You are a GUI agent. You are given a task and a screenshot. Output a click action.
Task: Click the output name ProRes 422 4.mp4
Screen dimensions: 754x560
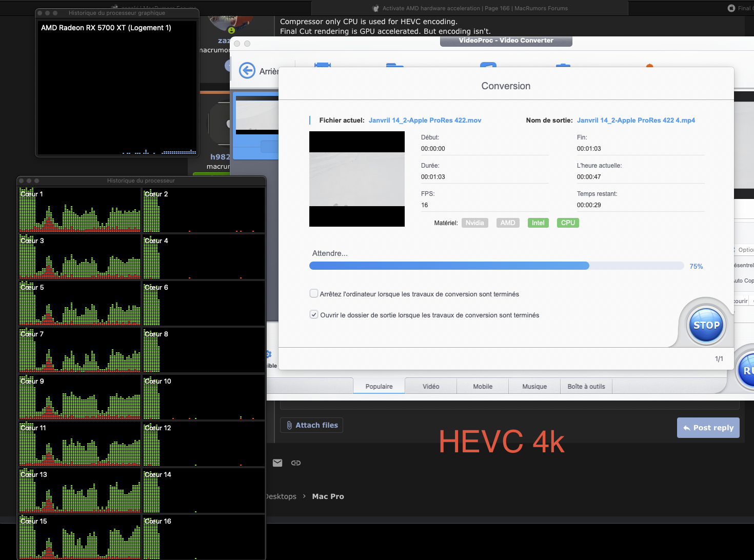pyautogui.click(x=636, y=121)
